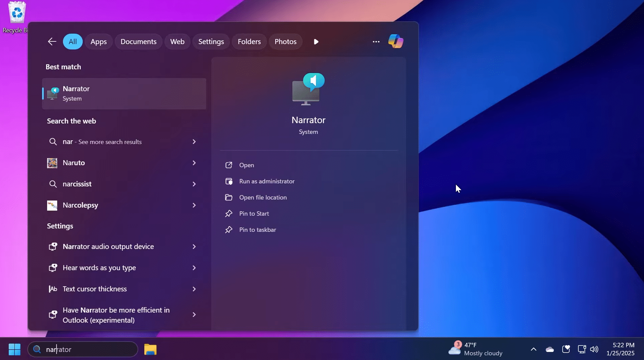Click 'Have Narrator be more efficient in Outlook' text
This screenshot has height=360, width=644.
pos(116,315)
